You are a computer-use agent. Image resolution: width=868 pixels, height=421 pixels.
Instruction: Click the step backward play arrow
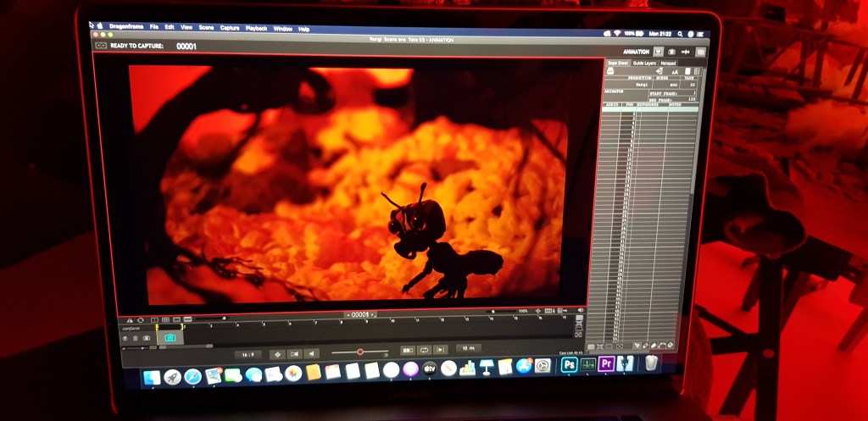point(312,353)
